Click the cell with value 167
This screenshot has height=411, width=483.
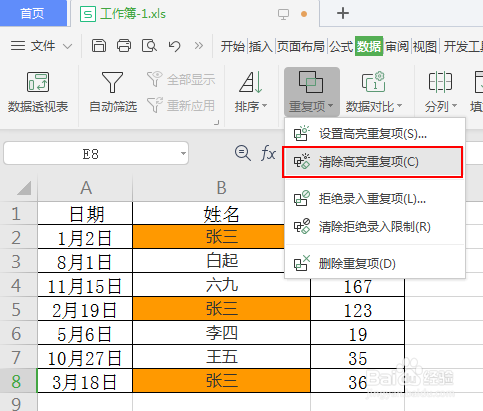click(358, 288)
